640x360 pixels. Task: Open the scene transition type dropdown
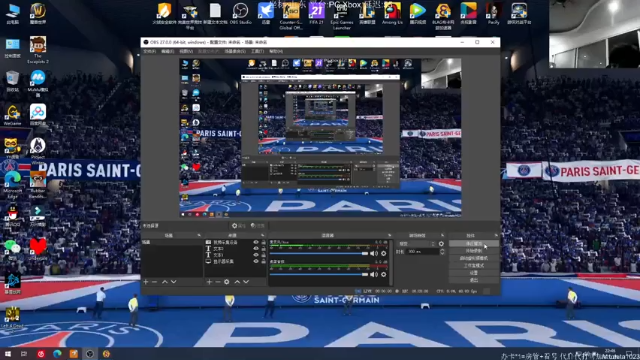(x=416, y=244)
